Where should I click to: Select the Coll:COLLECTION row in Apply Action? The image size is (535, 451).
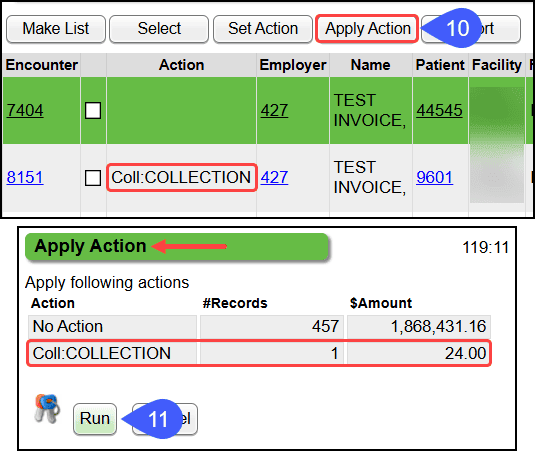(x=259, y=353)
